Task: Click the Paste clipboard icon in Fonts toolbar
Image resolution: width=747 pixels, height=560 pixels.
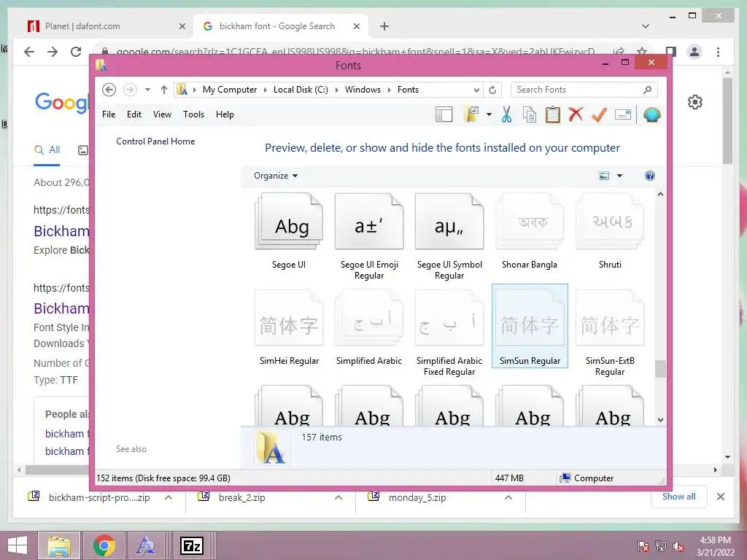Action: (553, 114)
